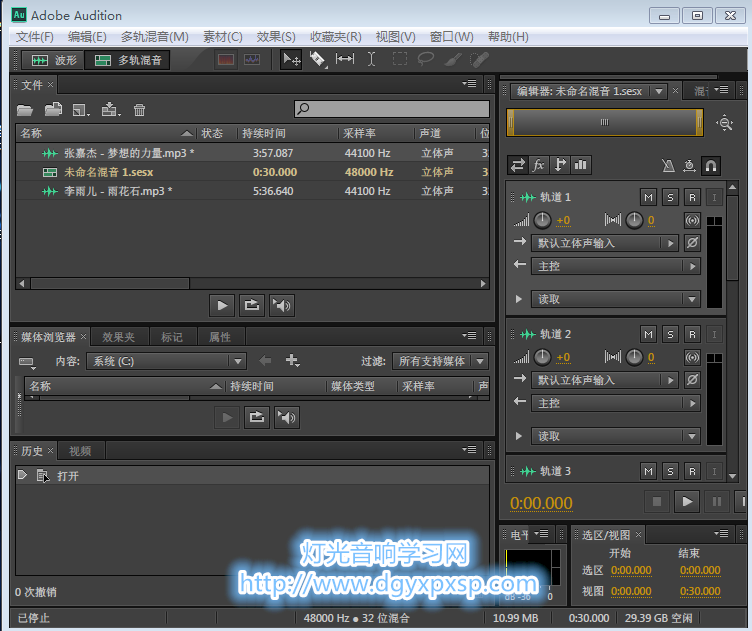Arm Track 2 for recording with R
The width and height of the screenshot is (752, 631).
coord(692,335)
